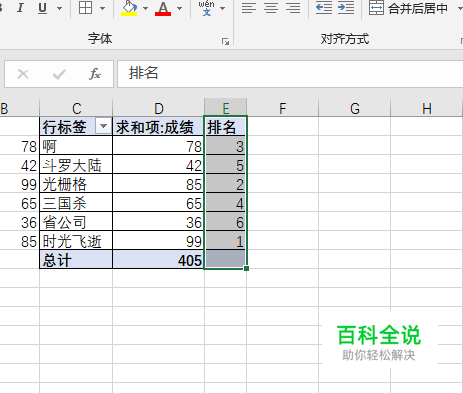This screenshot has height=393, width=463.
Task: Click rank cell in 省公司 row
Action: 226,221
